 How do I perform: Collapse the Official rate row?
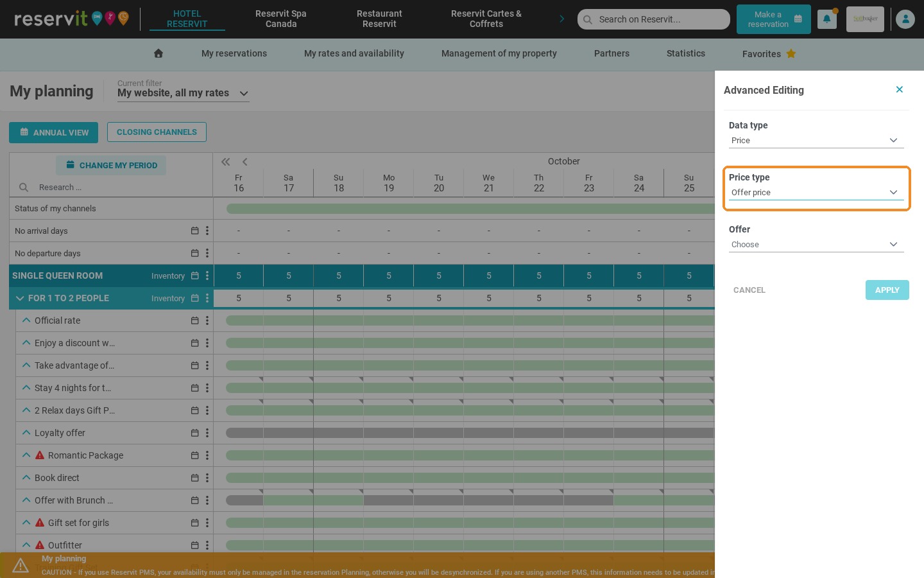pyautogui.click(x=26, y=320)
